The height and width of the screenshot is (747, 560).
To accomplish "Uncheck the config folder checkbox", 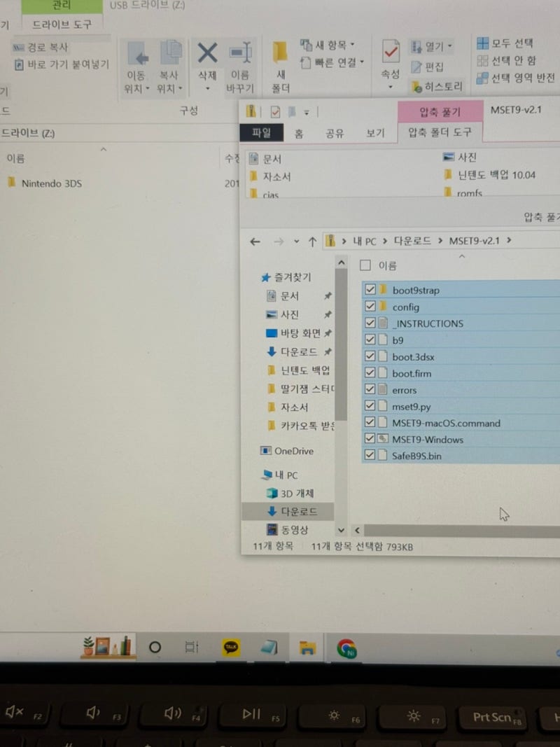I will [x=370, y=307].
